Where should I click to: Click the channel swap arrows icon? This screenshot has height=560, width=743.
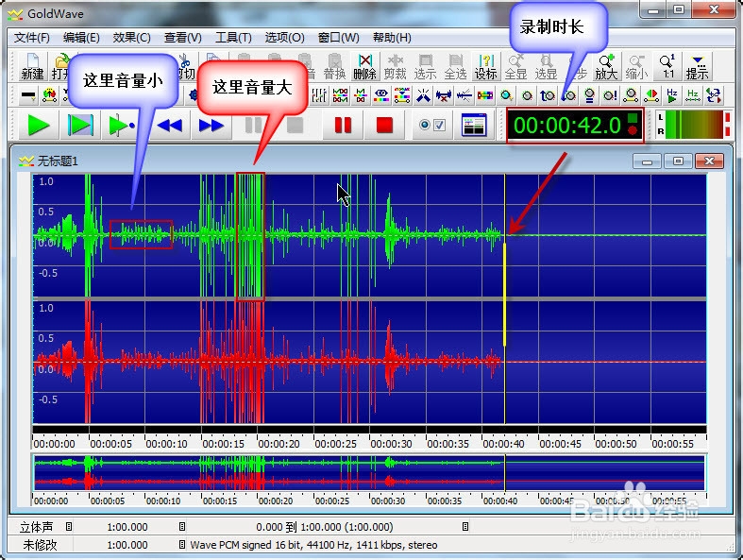(x=713, y=95)
